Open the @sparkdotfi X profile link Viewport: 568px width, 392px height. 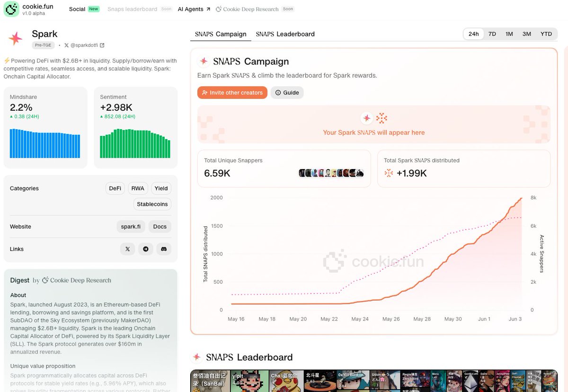click(84, 45)
